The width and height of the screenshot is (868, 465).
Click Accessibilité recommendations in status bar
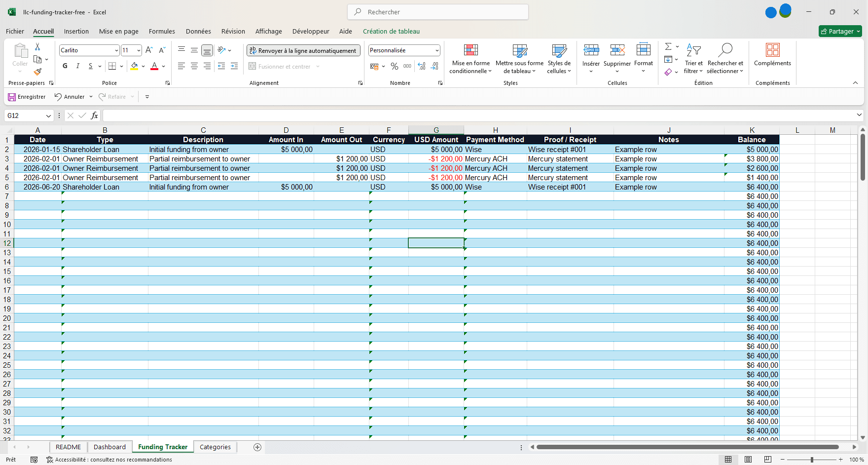[109, 460]
